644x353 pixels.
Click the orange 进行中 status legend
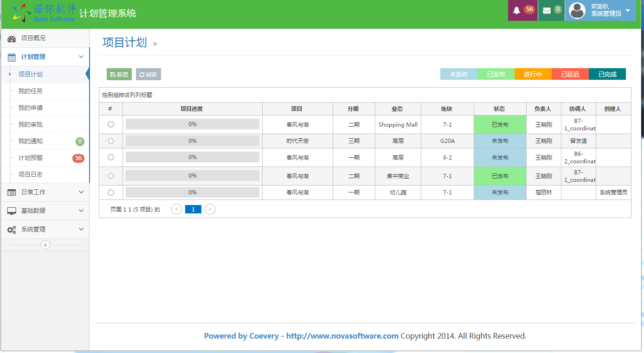click(x=533, y=74)
